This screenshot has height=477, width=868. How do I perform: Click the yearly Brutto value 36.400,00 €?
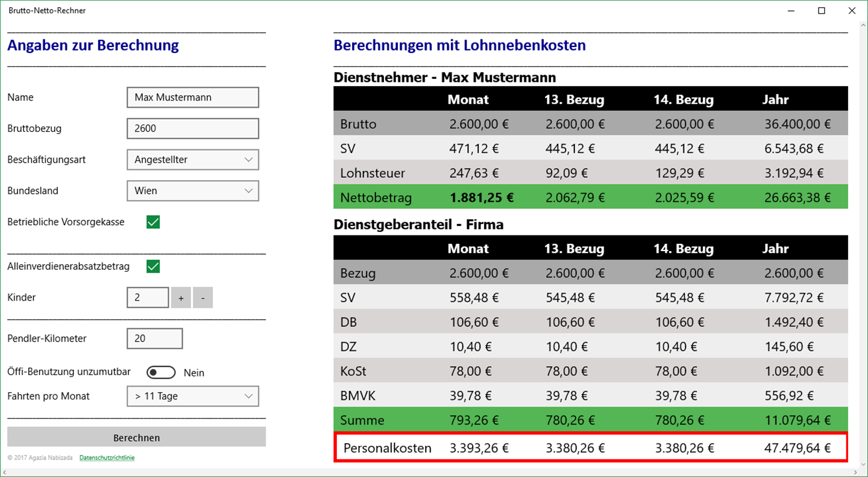point(797,124)
